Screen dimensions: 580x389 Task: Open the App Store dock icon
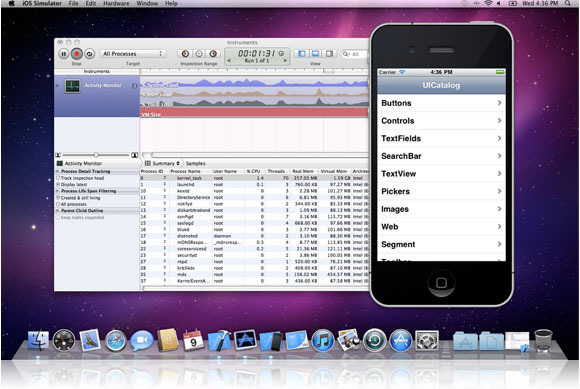click(x=401, y=341)
